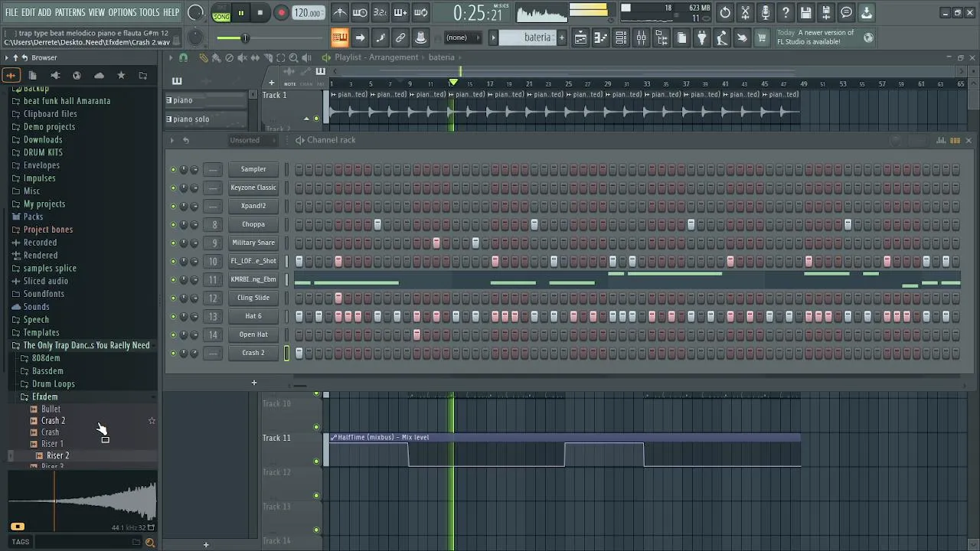Viewport: 980px width, 551px height.
Task: Mute the Sampler channel green light
Action: point(173,169)
